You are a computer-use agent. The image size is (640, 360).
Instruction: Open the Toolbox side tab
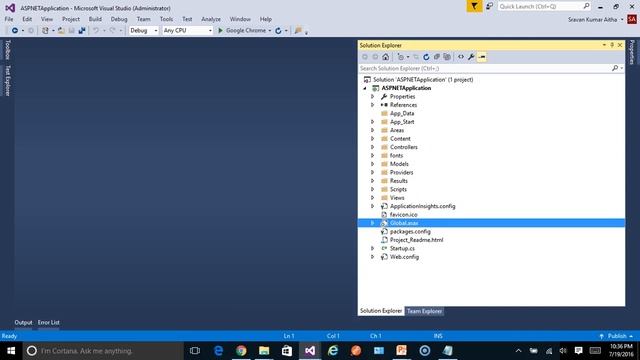click(x=7, y=50)
